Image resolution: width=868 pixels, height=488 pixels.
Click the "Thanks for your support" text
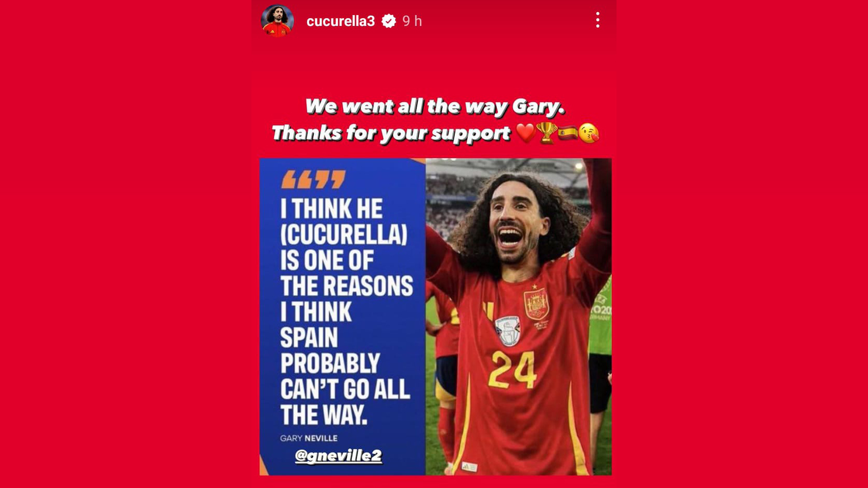point(391,133)
